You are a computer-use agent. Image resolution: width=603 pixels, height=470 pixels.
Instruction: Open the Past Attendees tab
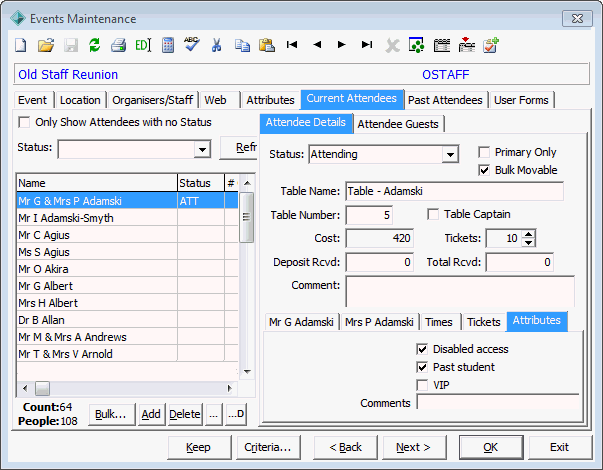pyautogui.click(x=445, y=100)
